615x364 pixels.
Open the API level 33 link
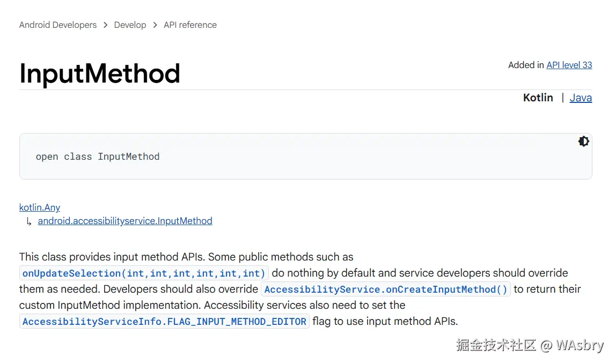(x=569, y=65)
